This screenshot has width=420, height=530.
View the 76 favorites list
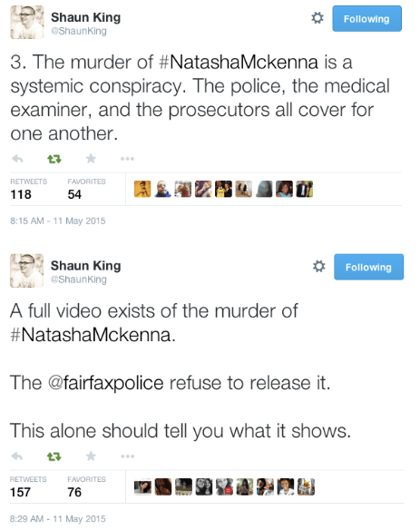click(x=86, y=486)
